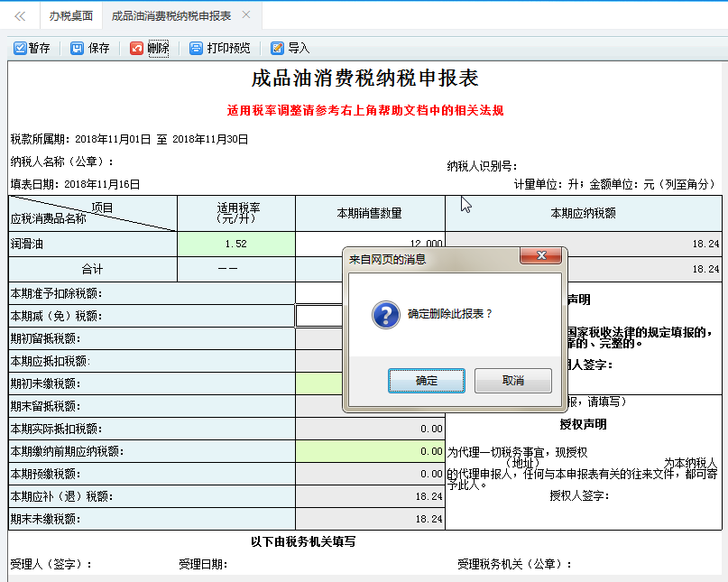728x582 pixels.
Task: Focus the 本期减（免）税额 input box
Action: click(x=318, y=316)
